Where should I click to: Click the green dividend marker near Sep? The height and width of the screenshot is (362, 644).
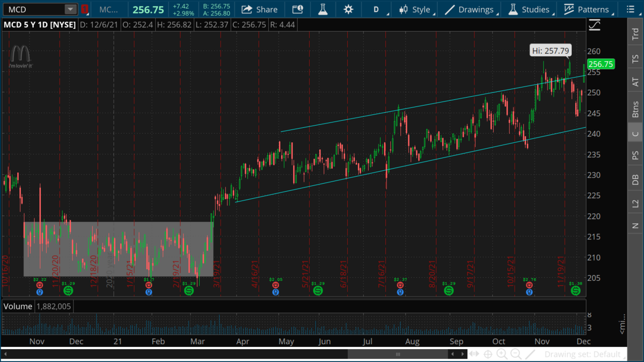449,290
